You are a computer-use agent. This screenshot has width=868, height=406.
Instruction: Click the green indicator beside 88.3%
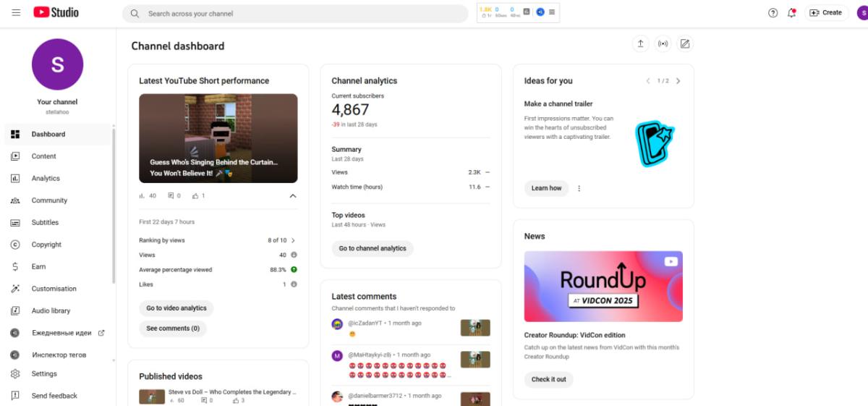click(x=294, y=269)
